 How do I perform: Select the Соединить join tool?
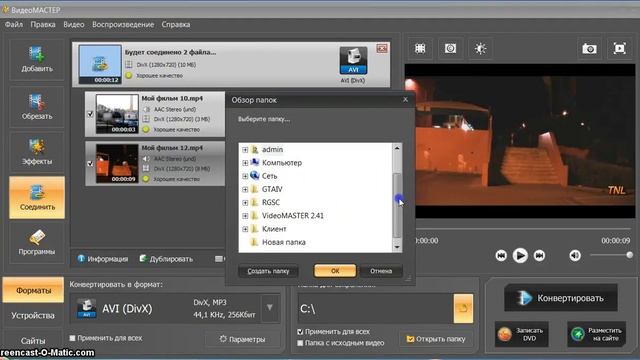37,198
